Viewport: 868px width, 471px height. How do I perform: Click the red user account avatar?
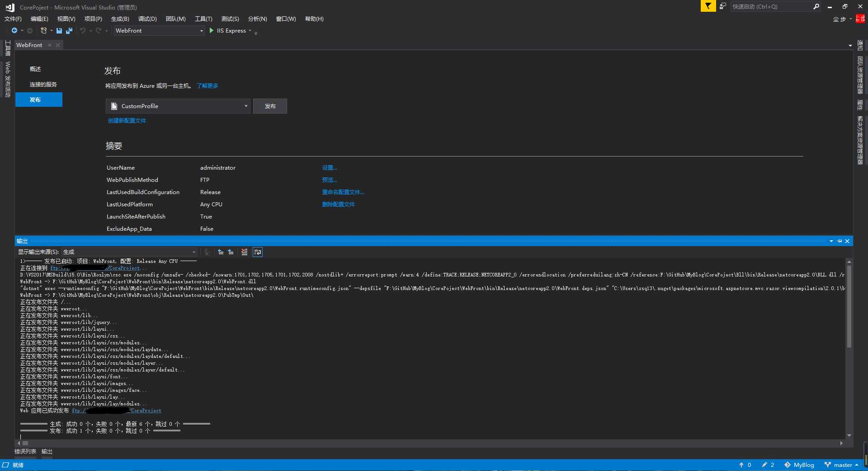click(x=860, y=19)
